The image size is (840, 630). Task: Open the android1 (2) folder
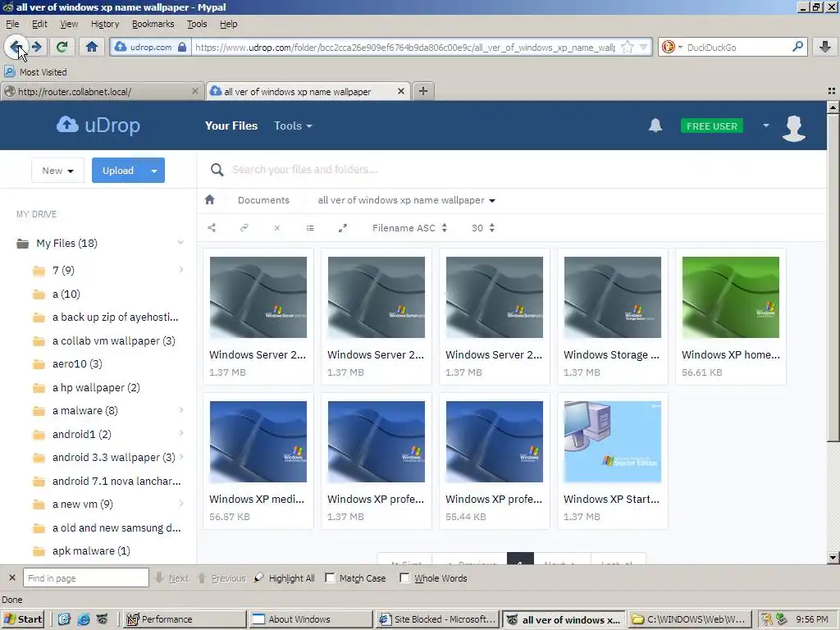point(81,434)
